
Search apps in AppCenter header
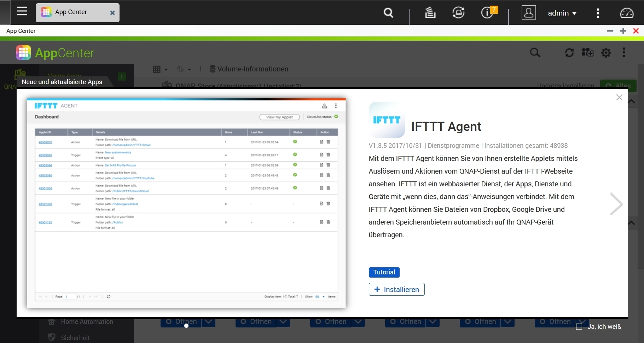(535, 53)
